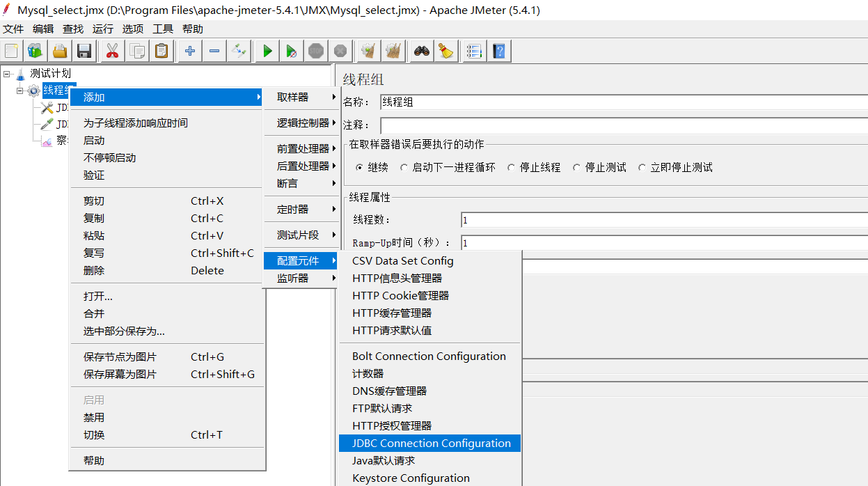This screenshot has height=486, width=868.
Task: Start the test with the green play icon
Action: (267, 51)
